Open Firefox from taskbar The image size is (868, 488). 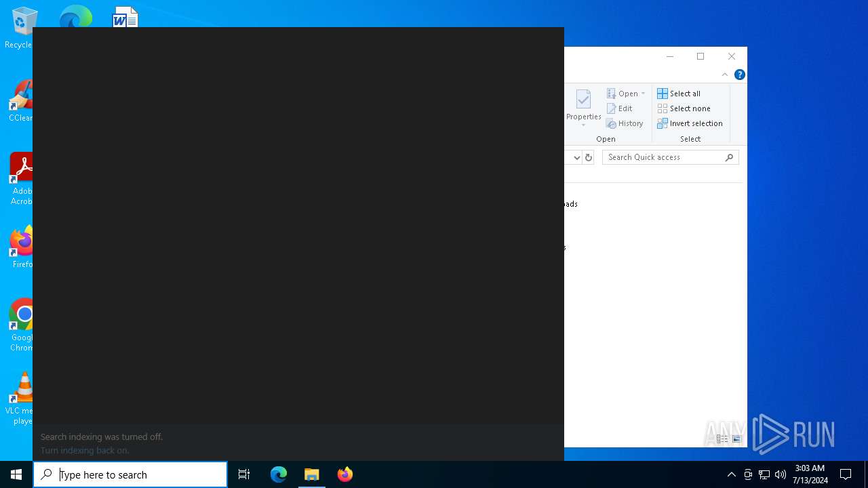345,474
